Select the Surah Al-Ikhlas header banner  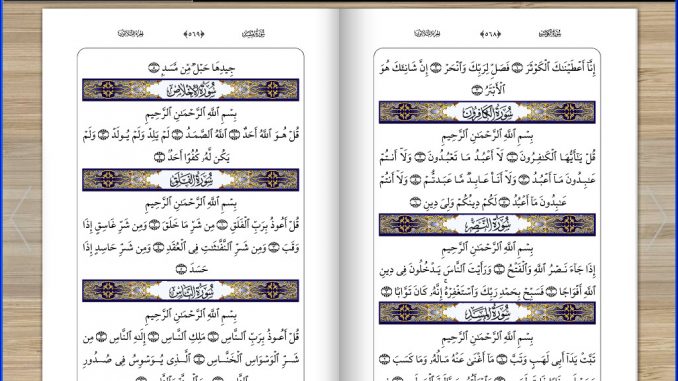191,90
